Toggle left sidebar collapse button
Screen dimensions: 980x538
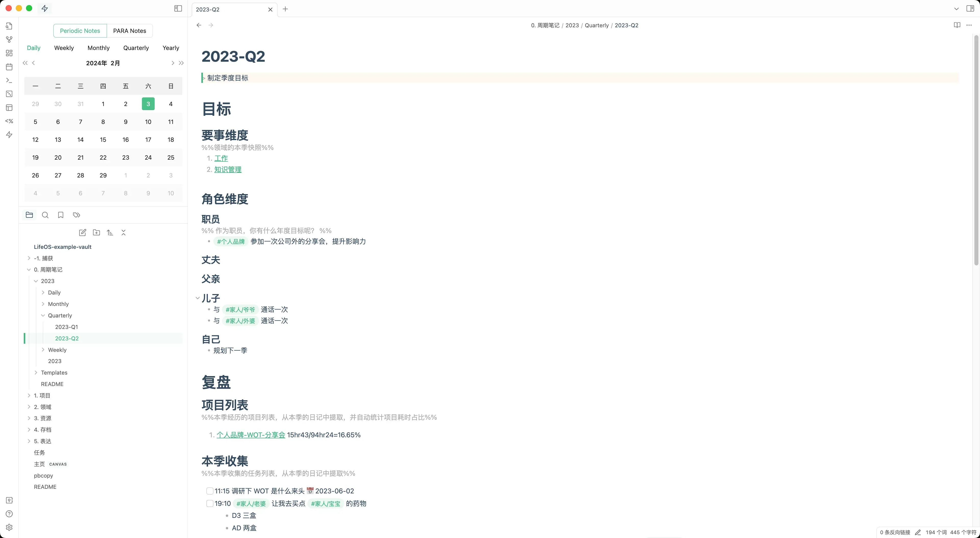(178, 8)
